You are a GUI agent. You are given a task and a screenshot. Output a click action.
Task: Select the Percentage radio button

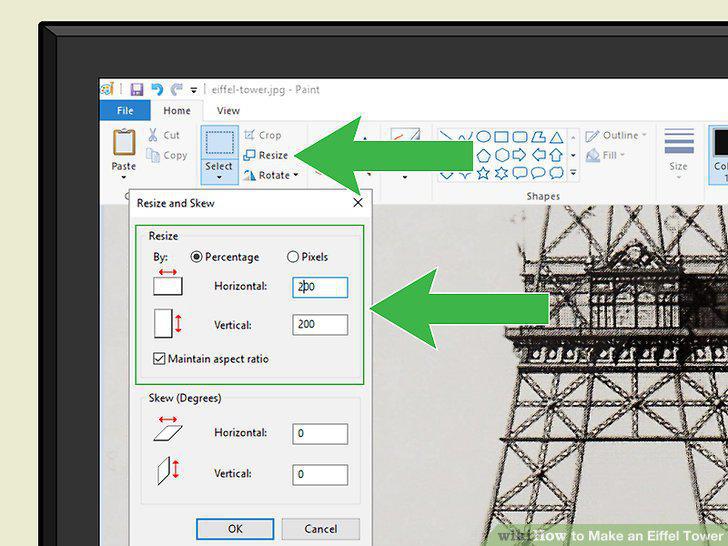196,256
